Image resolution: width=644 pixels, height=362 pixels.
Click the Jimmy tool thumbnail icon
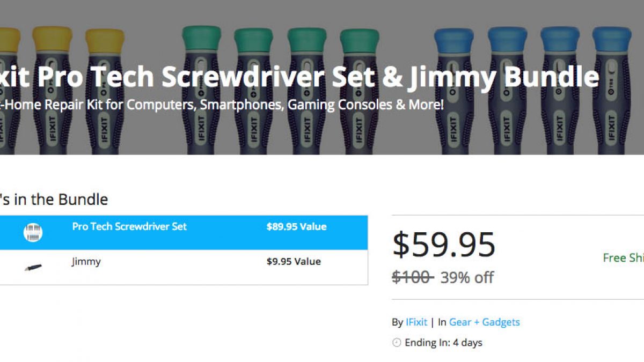tap(33, 267)
